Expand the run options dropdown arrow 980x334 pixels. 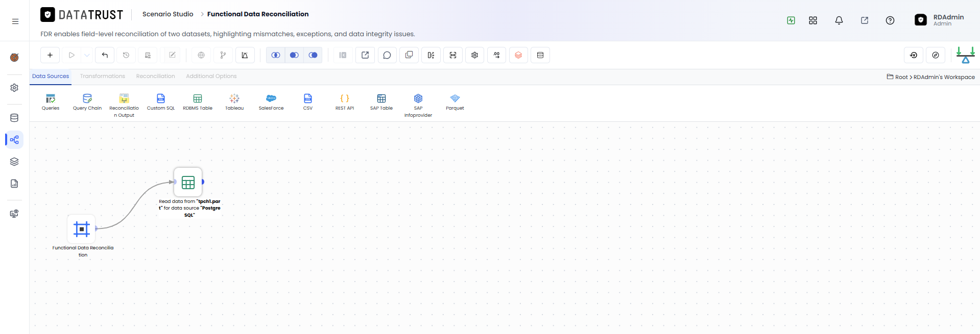(87, 55)
